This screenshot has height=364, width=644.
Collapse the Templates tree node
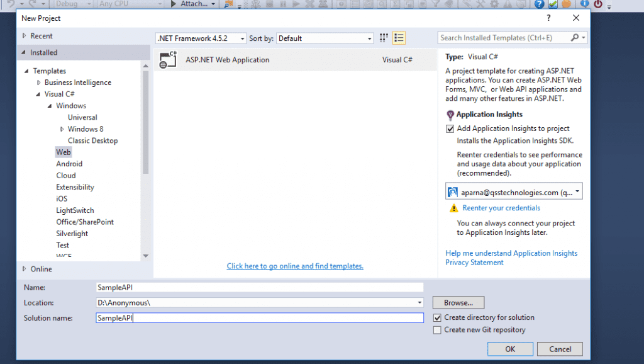pos(26,71)
